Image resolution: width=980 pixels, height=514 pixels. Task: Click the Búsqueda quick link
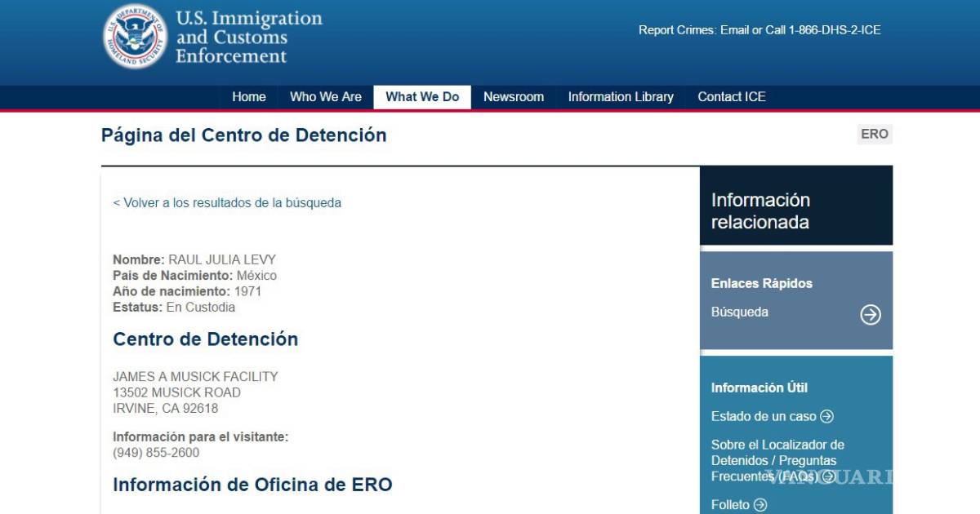pos(740,312)
